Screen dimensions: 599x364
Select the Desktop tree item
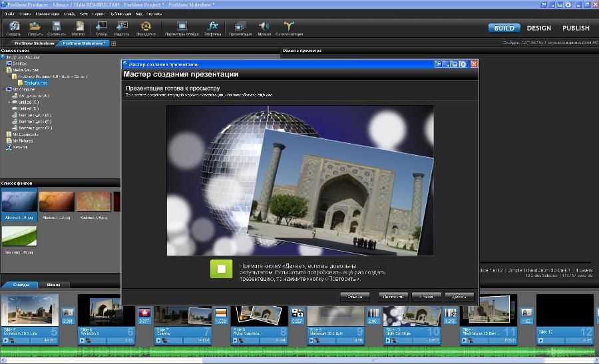20,64
